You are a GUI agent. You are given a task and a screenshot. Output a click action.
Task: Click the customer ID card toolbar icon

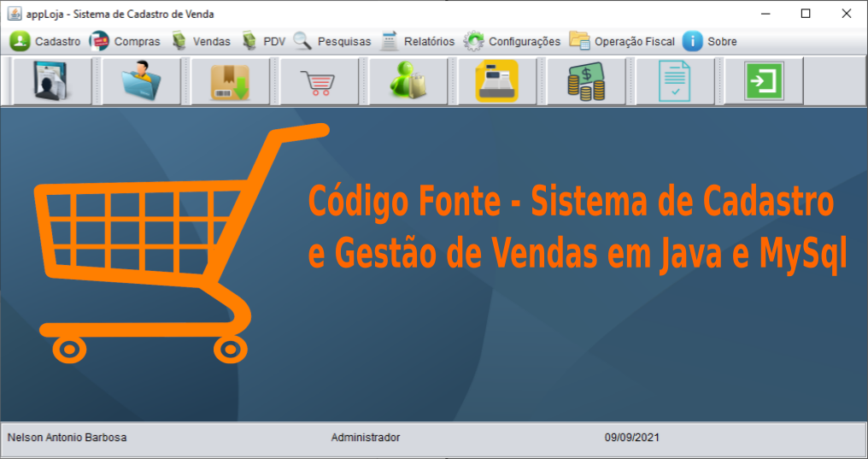coord(52,82)
